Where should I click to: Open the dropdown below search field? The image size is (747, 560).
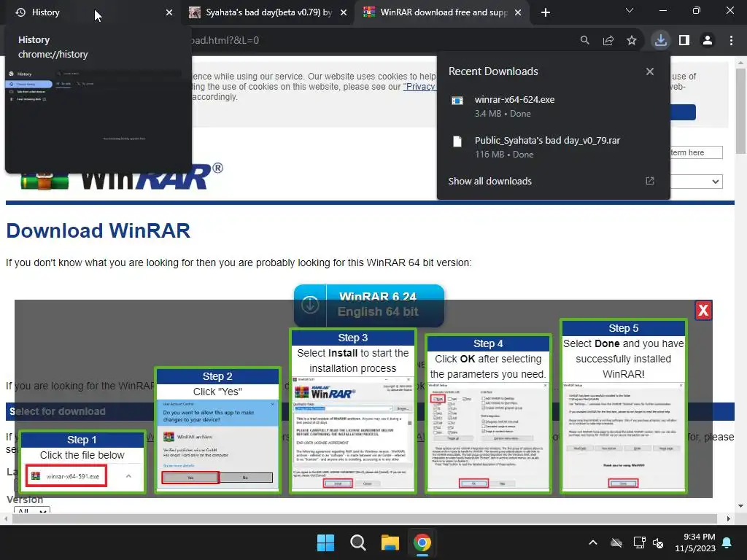[x=696, y=182]
